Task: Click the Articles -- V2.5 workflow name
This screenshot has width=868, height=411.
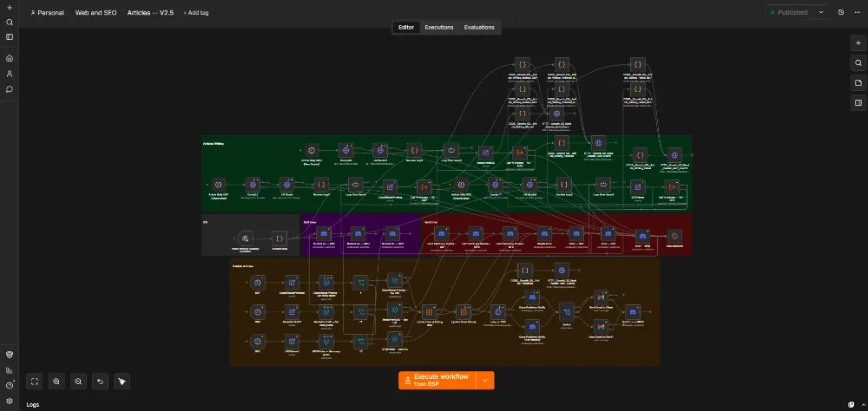Action: pos(150,13)
